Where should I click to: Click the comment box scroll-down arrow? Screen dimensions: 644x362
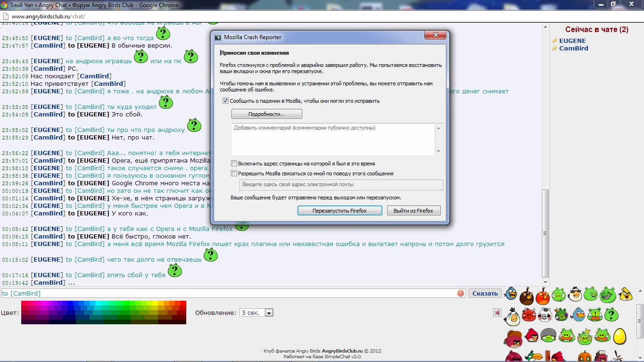pos(438,151)
